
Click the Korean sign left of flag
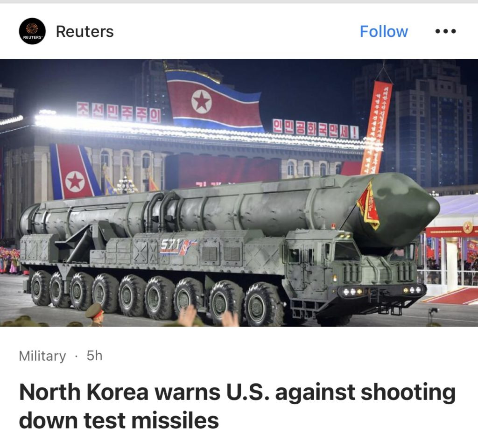(118, 112)
